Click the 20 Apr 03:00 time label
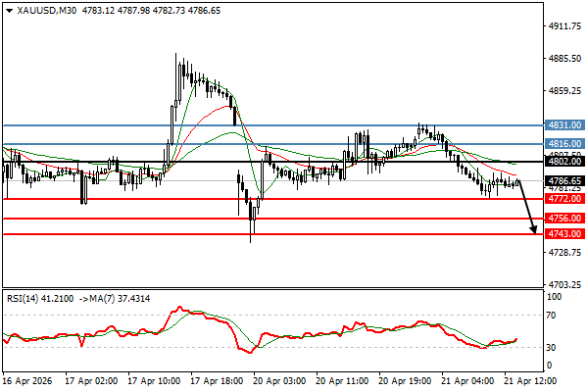Viewport: 588px width, 392px height. 280,378
